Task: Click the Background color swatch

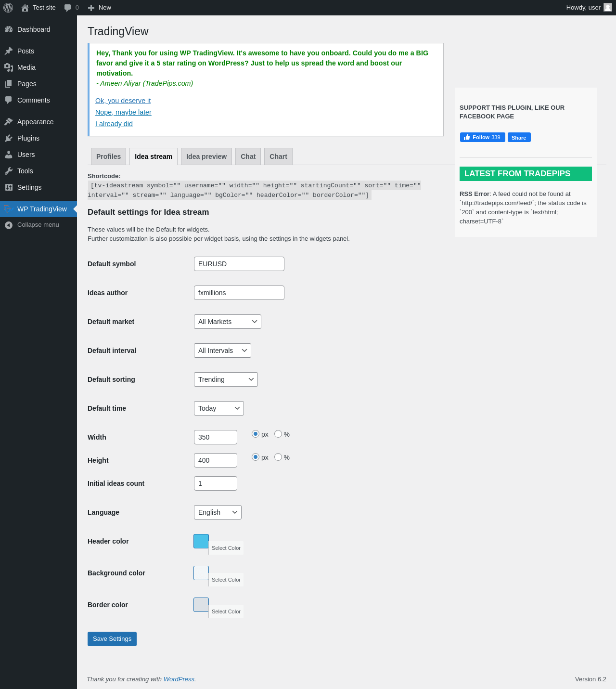Action: point(201,573)
